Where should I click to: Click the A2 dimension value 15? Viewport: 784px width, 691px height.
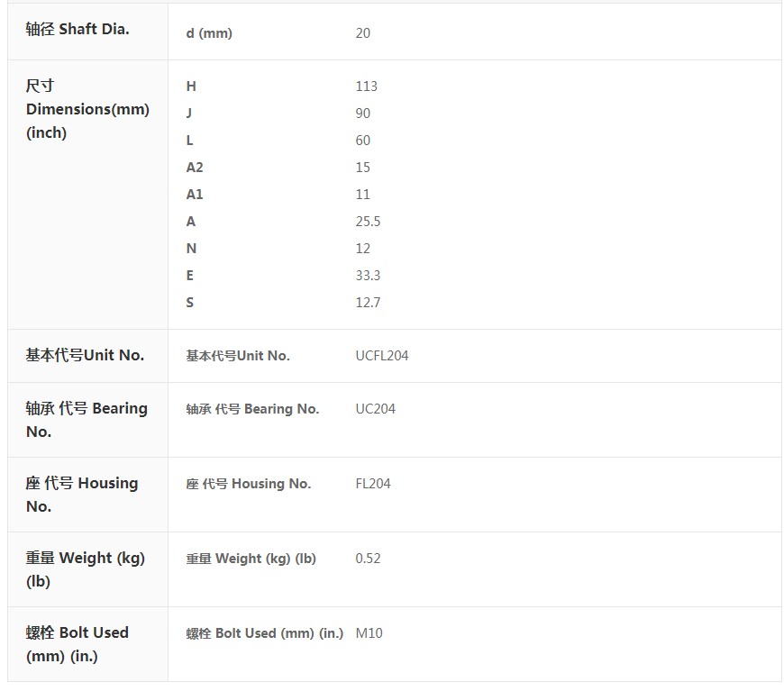click(363, 168)
